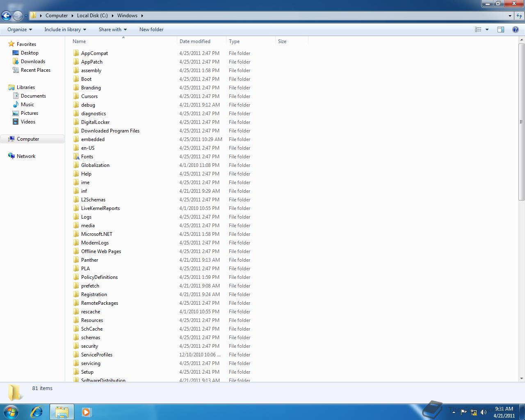
Task: Toggle the preview pane icon
Action: pyautogui.click(x=501, y=30)
